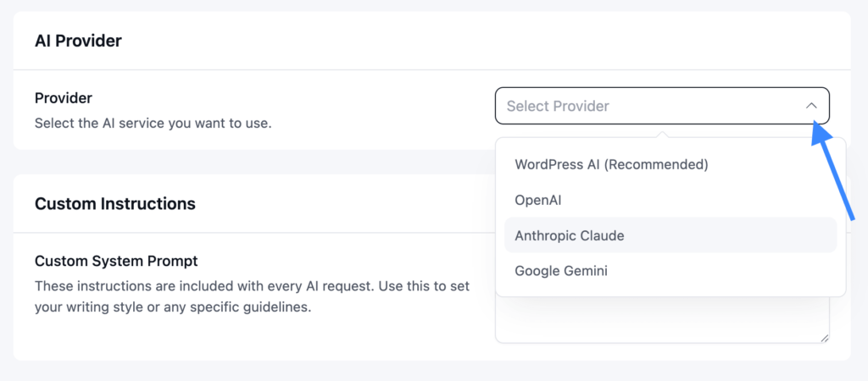Collapse the provider list using chevron arrow

(811, 106)
